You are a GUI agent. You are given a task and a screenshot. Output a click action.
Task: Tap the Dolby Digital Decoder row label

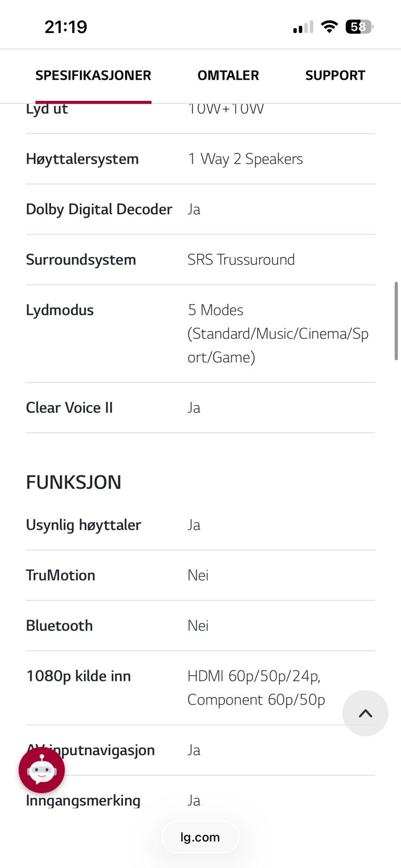click(x=99, y=209)
